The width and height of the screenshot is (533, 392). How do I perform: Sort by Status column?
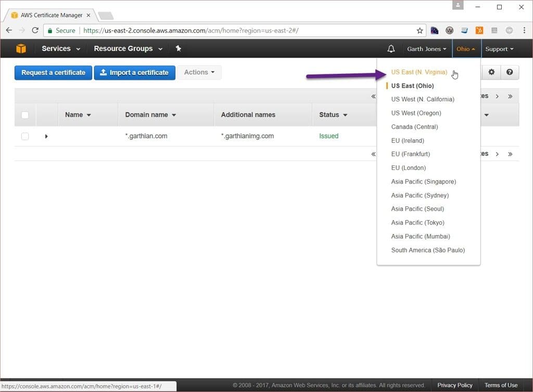pos(333,115)
